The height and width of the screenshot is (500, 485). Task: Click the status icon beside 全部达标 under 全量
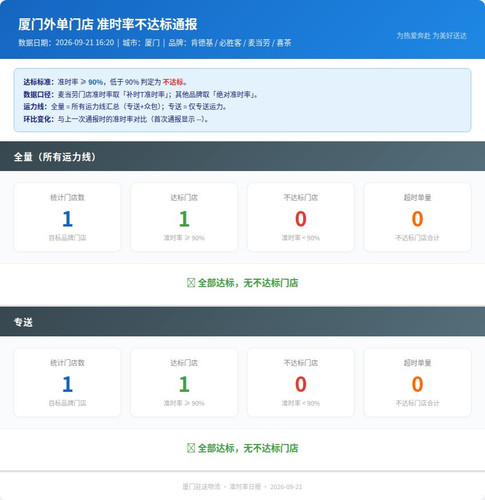click(x=191, y=283)
